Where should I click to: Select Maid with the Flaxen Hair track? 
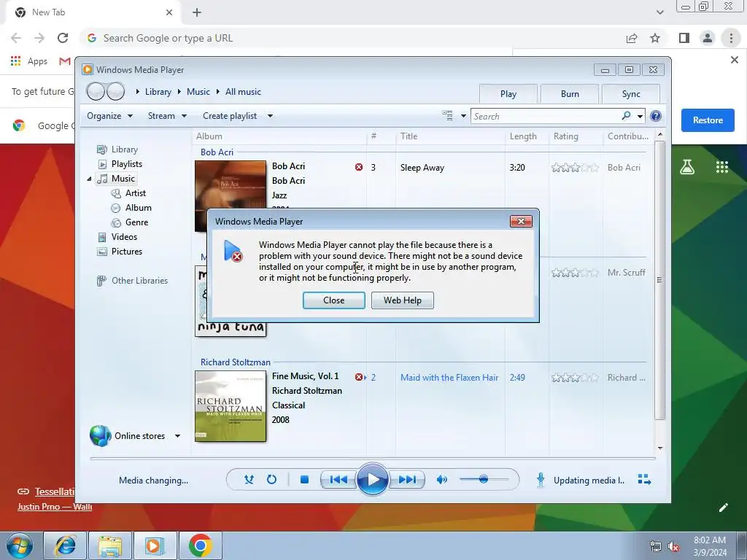click(x=449, y=378)
